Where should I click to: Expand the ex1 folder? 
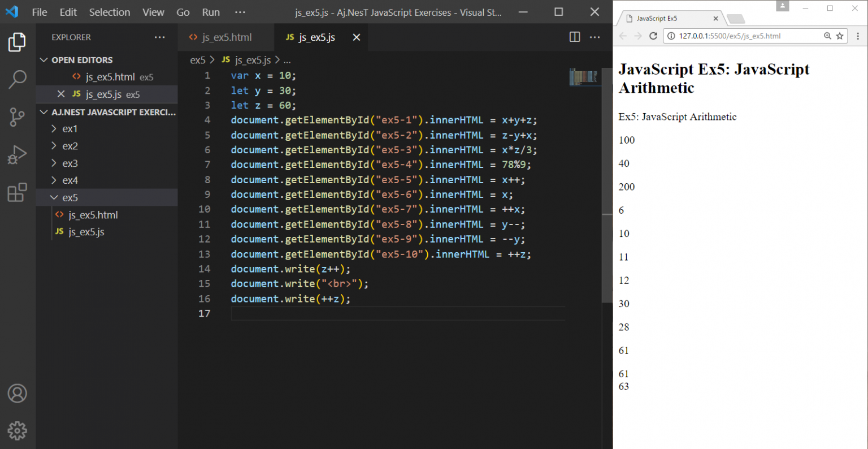click(x=70, y=129)
